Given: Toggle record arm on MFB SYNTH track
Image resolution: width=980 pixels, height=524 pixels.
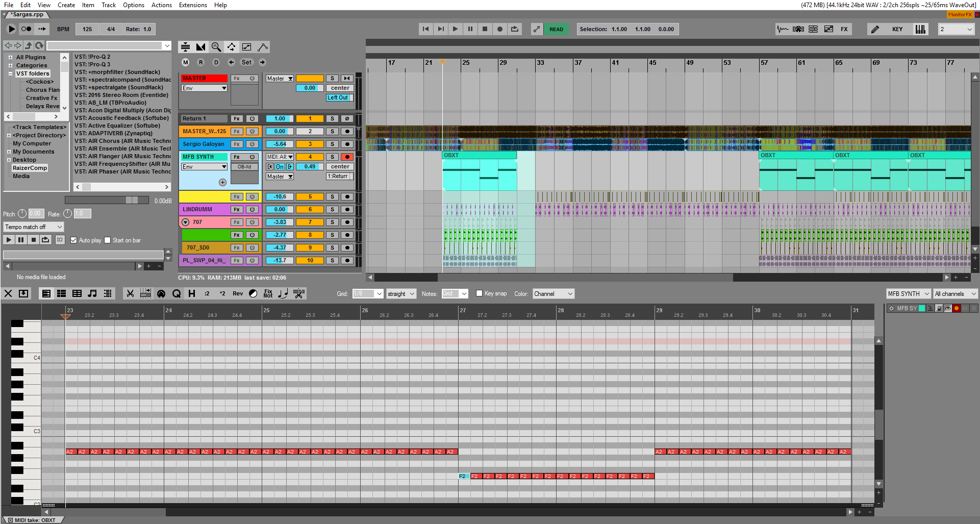Looking at the screenshot, I should [347, 157].
